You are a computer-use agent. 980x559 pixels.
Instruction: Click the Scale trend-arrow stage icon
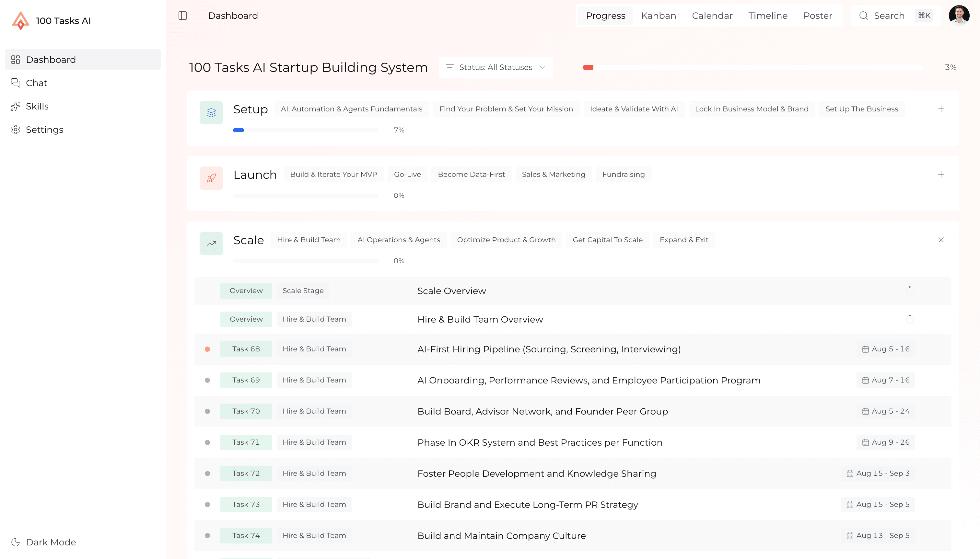click(x=211, y=244)
